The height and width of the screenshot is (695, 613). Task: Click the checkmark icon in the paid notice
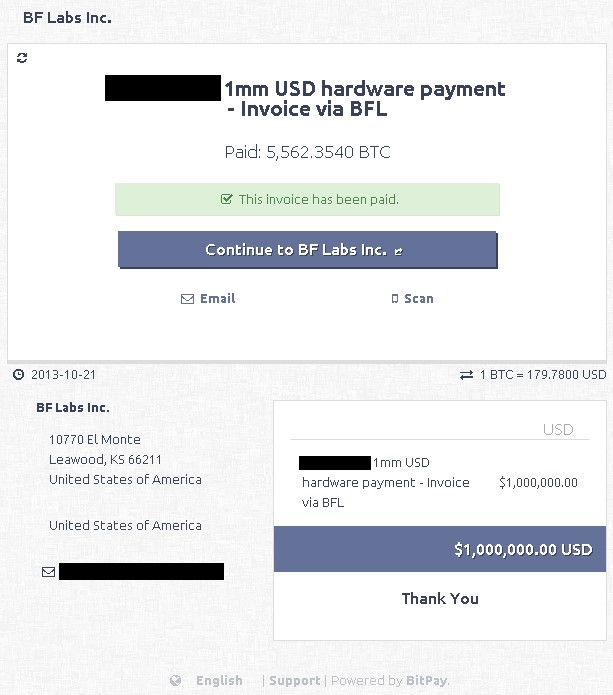(227, 200)
